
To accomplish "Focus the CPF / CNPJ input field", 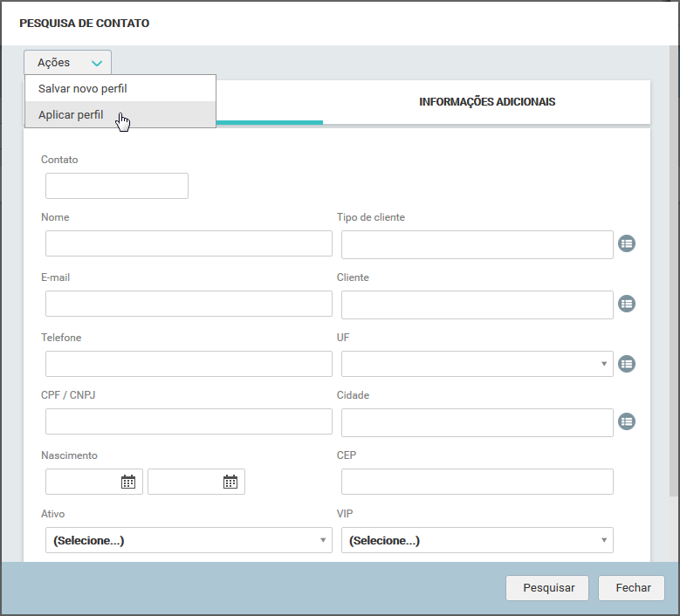I will 189,421.
